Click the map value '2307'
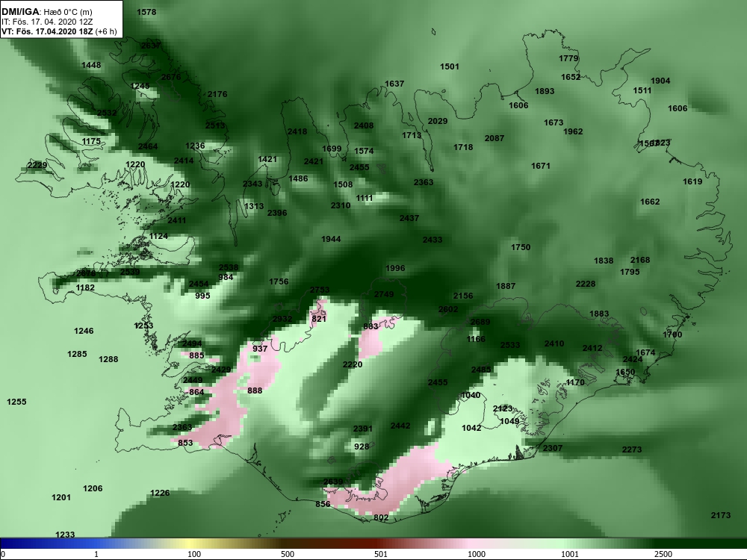Screen dimensions: 747x560 point(553,448)
